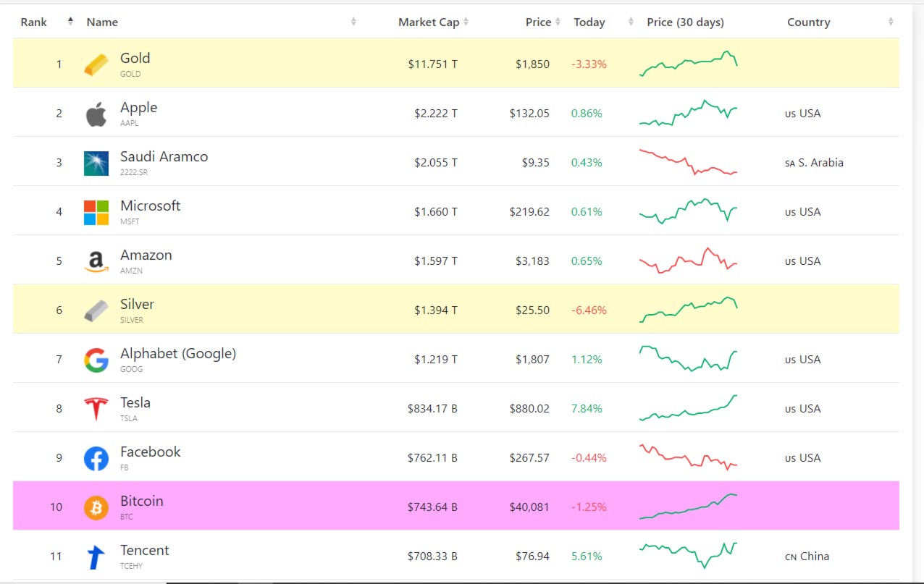Click the Tesla logo icon

coord(96,410)
